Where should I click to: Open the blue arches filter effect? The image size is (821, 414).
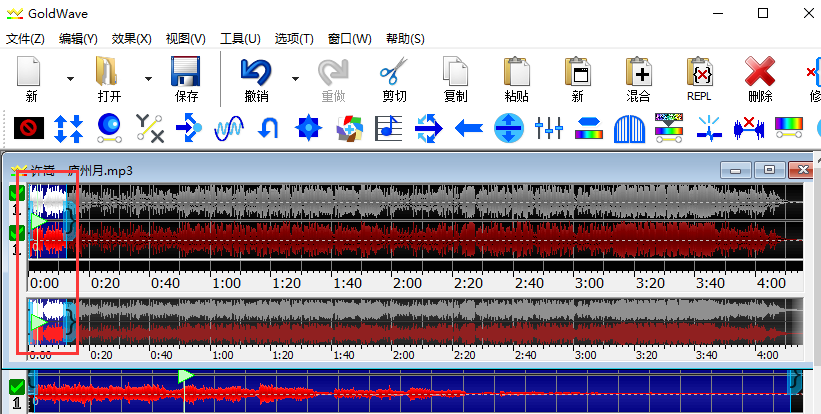(x=629, y=128)
